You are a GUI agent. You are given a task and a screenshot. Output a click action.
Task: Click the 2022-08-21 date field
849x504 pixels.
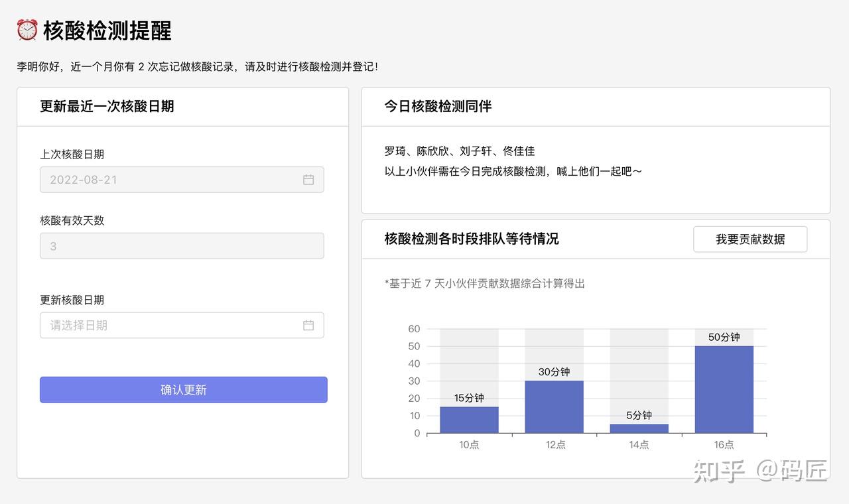172,180
